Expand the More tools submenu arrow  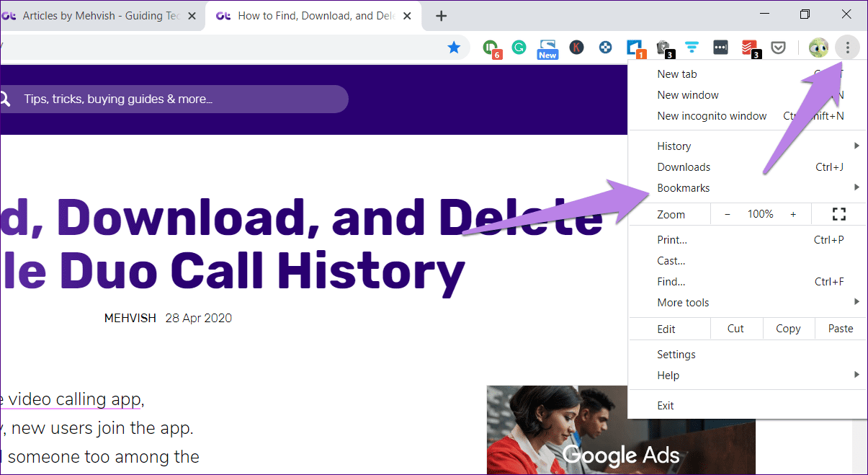tap(856, 302)
